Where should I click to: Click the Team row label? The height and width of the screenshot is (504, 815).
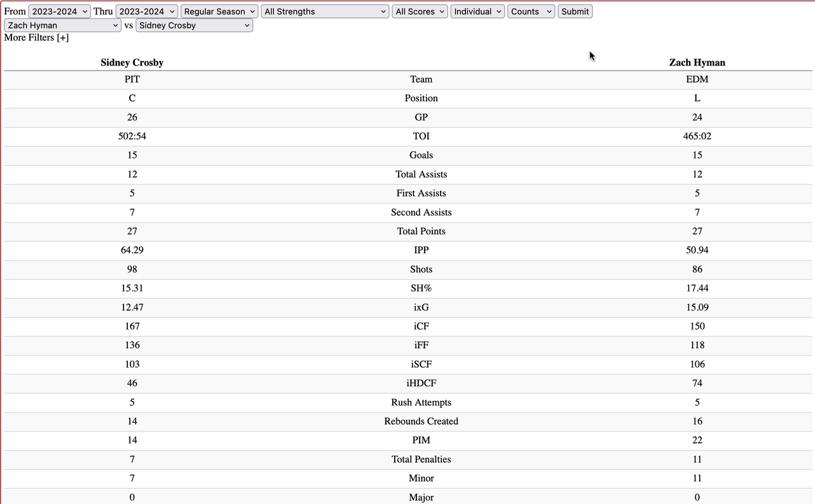pos(421,80)
